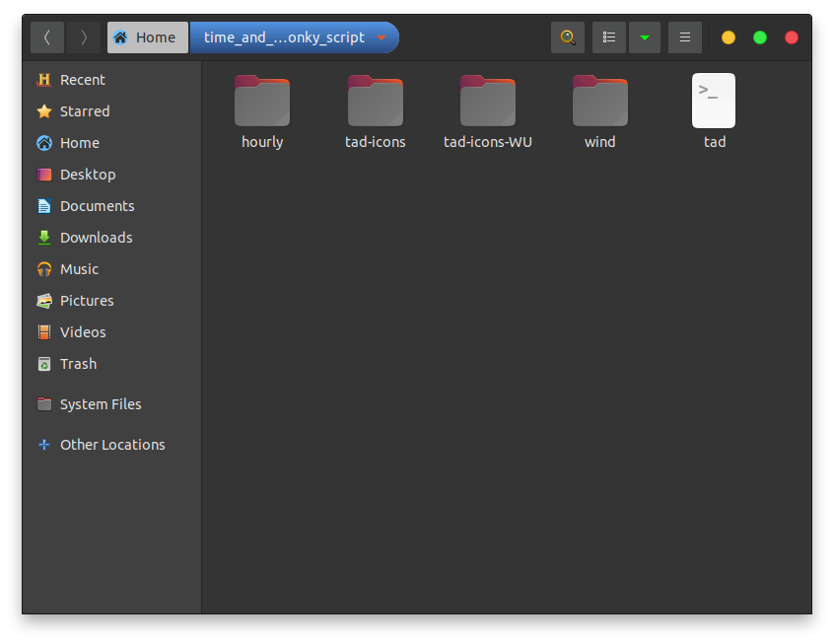Screen dimensions: 834x644
Task: Select the tad script file icon
Action: tap(714, 101)
